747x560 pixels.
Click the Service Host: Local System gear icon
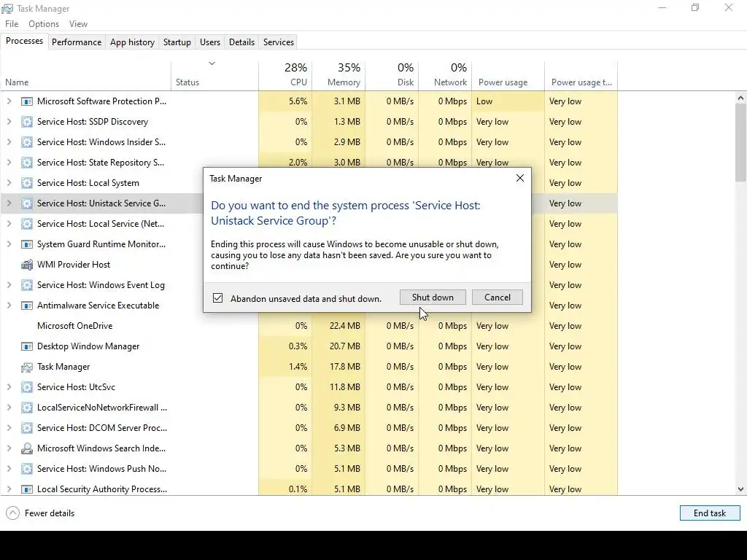coord(27,183)
